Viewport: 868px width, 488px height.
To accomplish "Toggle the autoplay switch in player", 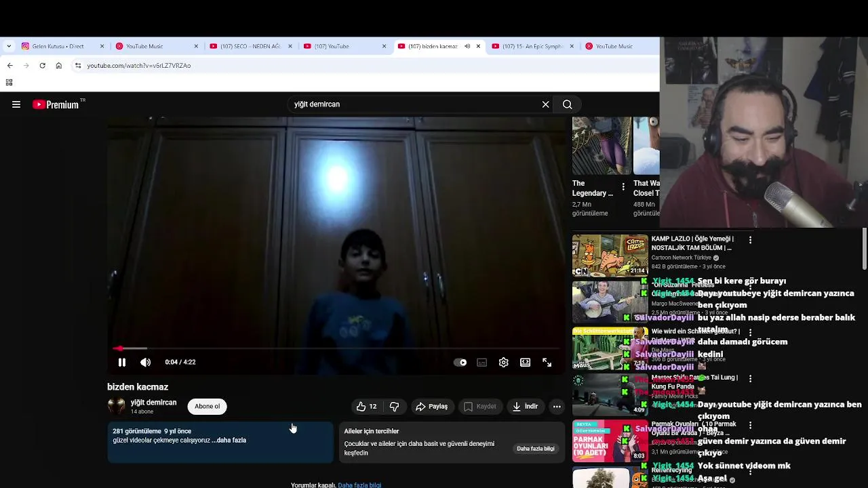I will (460, 363).
